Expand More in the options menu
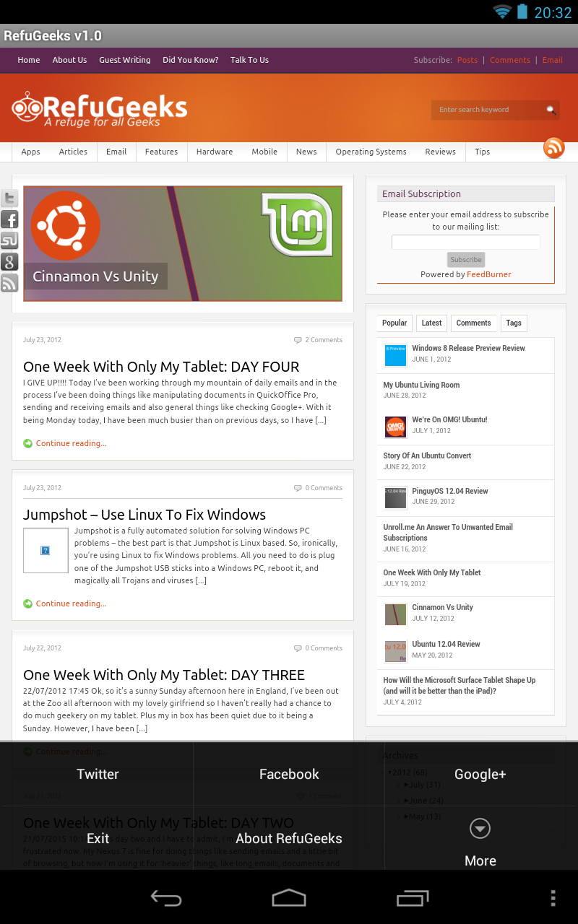 pyautogui.click(x=480, y=841)
